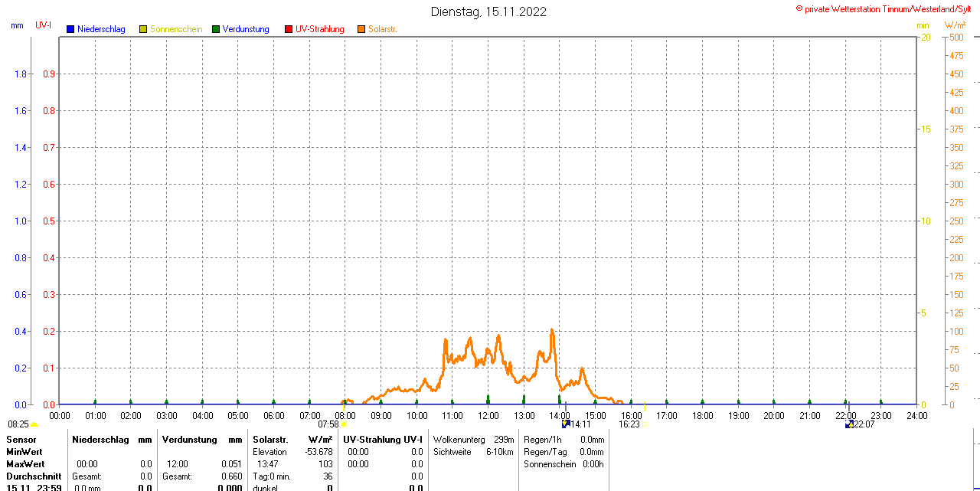This screenshot has width=980, height=491.
Task: Select the Sonnenschein label in the legend
Action: point(176,29)
